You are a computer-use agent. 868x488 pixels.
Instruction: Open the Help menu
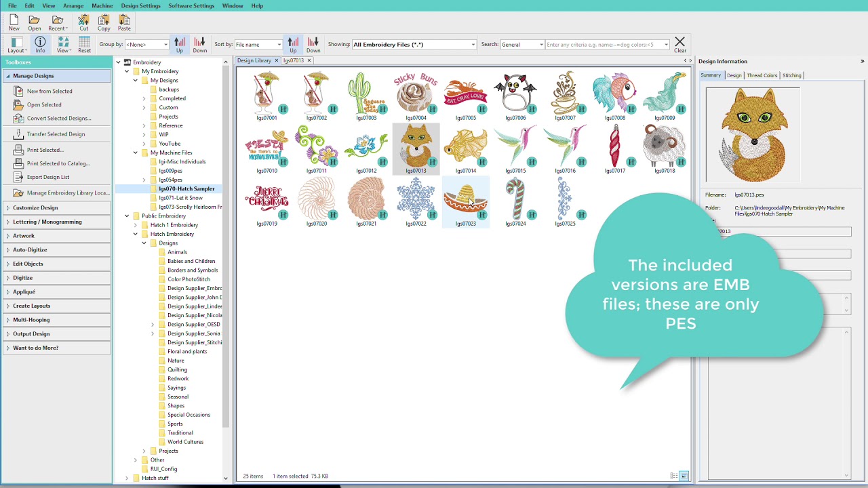pos(257,5)
